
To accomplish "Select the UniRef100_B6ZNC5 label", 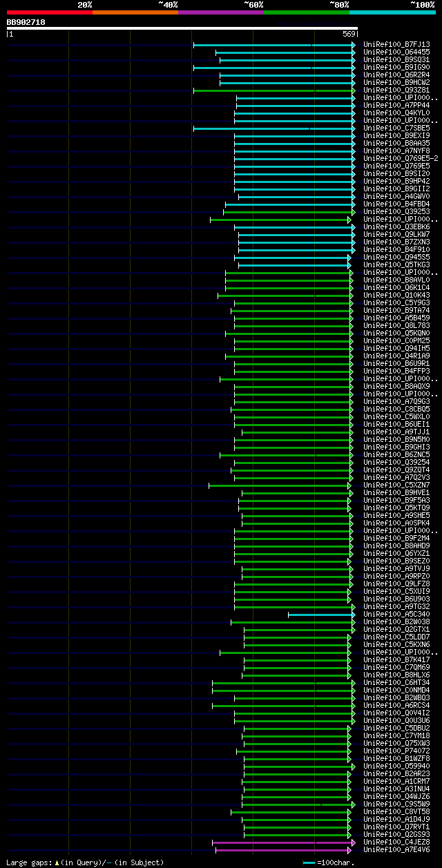I will (397, 454).
